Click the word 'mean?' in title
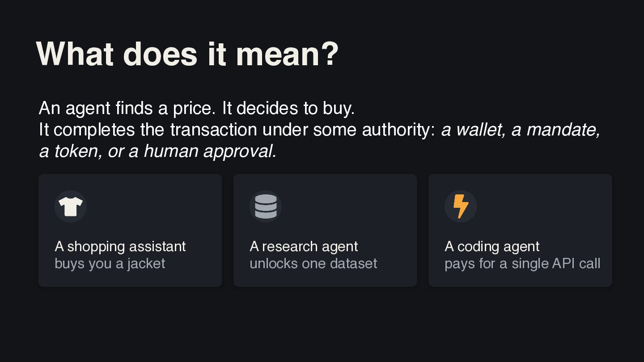 click(x=287, y=54)
